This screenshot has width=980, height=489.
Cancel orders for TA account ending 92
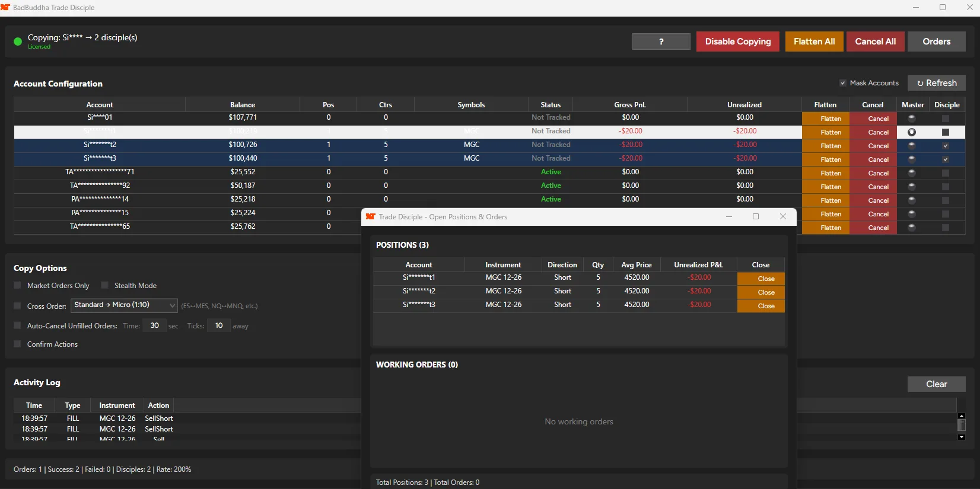tap(873, 187)
